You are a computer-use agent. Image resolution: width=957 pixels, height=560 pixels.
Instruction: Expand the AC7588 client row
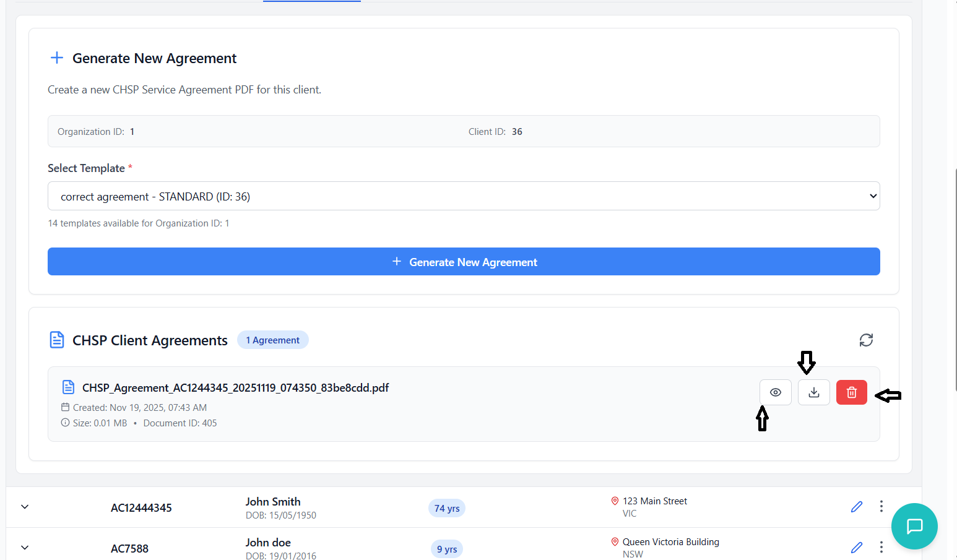tap(25, 548)
